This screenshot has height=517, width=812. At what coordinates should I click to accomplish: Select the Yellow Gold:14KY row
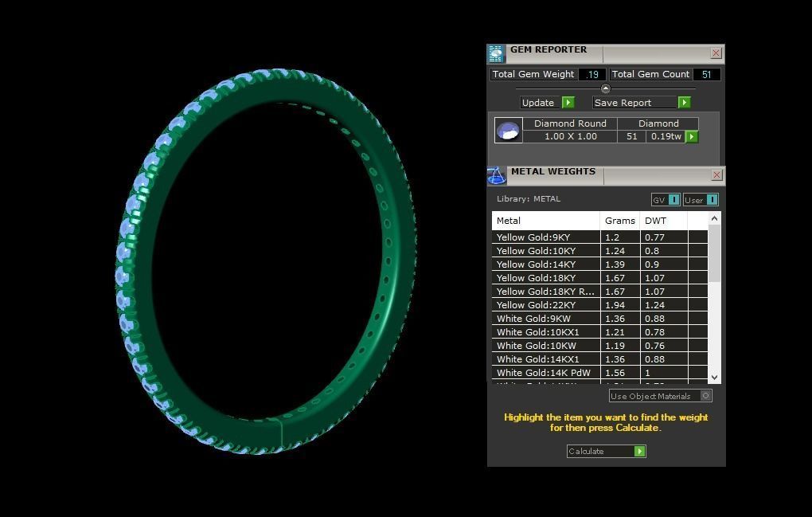(x=599, y=264)
